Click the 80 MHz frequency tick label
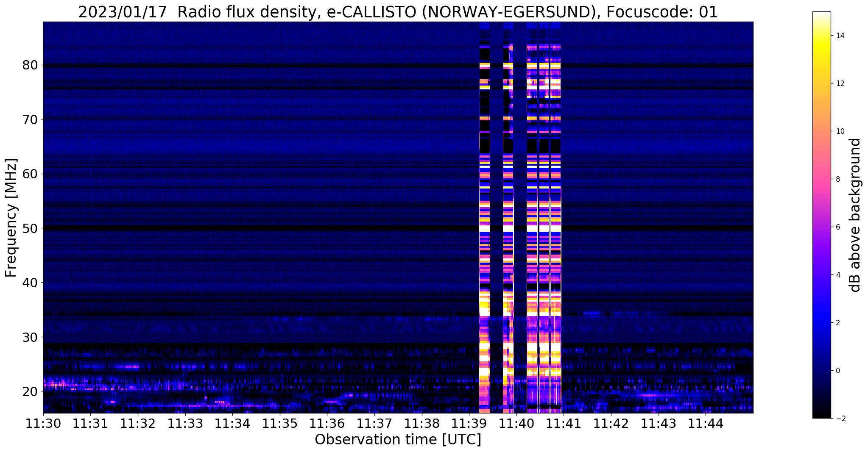Viewport: 868px width, 452px height. tap(30, 65)
